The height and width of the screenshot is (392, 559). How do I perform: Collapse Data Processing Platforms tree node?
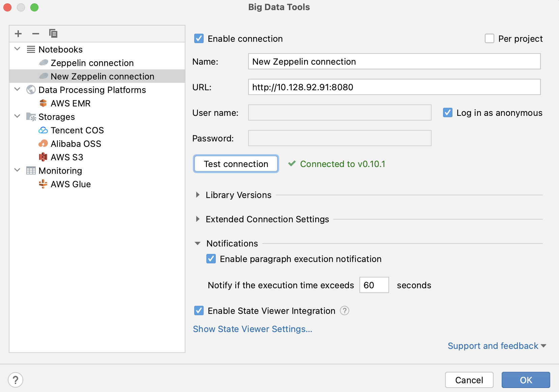pyautogui.click(x=18, y=90)
